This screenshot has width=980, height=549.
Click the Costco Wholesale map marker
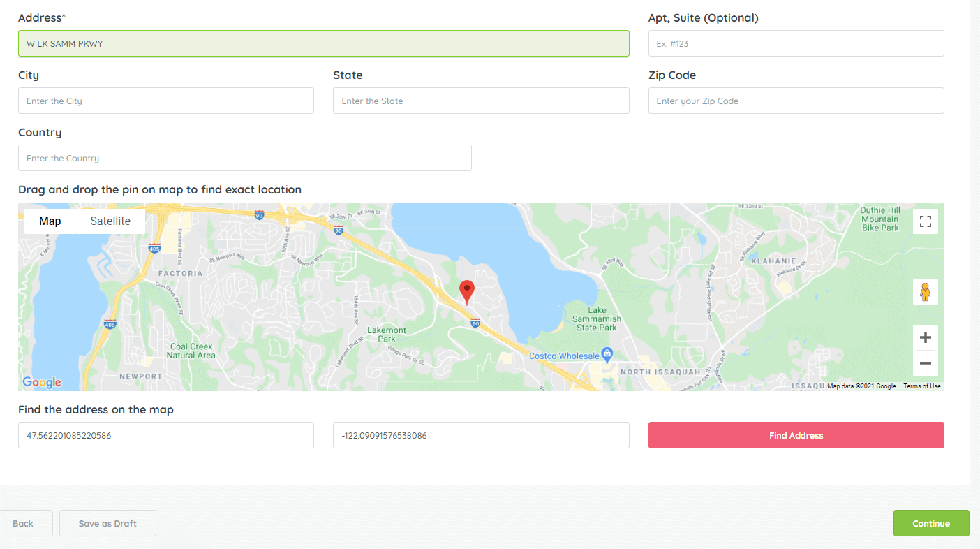(607, 355)
